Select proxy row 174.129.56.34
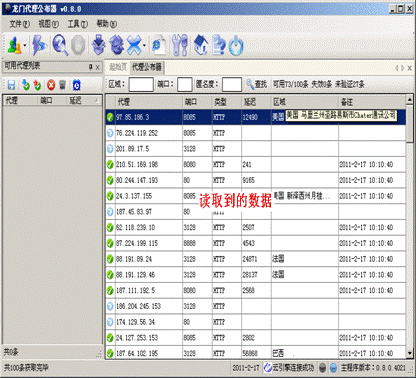416x378 pixels. pos(256,322)
